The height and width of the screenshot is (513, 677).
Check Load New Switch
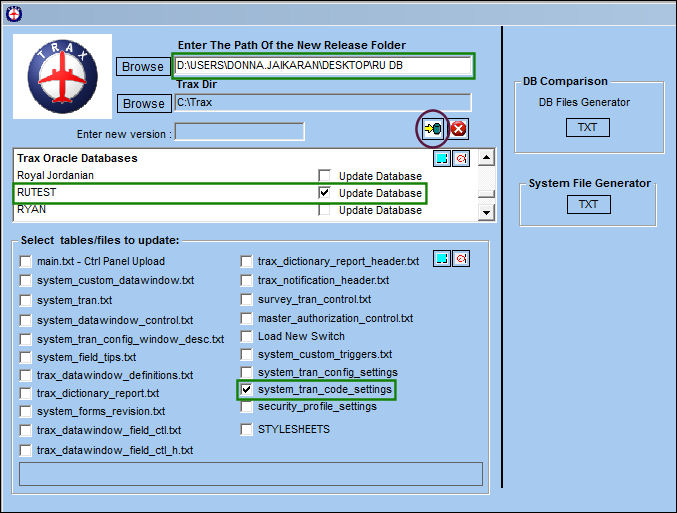coord(247,336)
